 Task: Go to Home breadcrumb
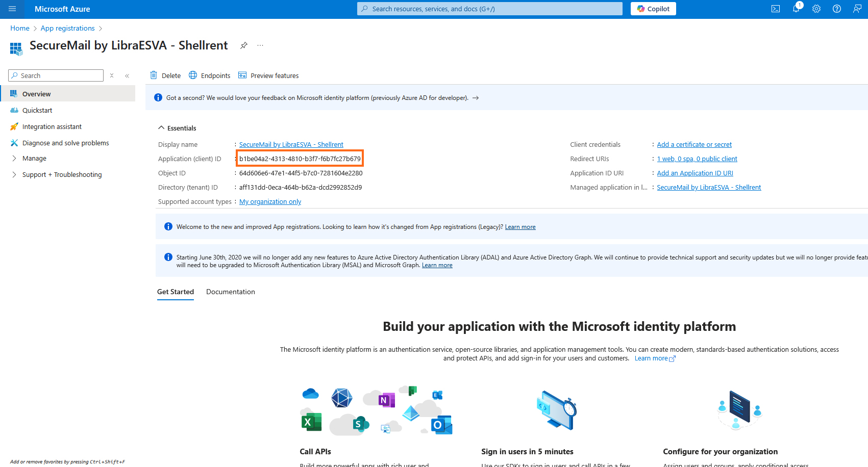[x=20, y=28]
